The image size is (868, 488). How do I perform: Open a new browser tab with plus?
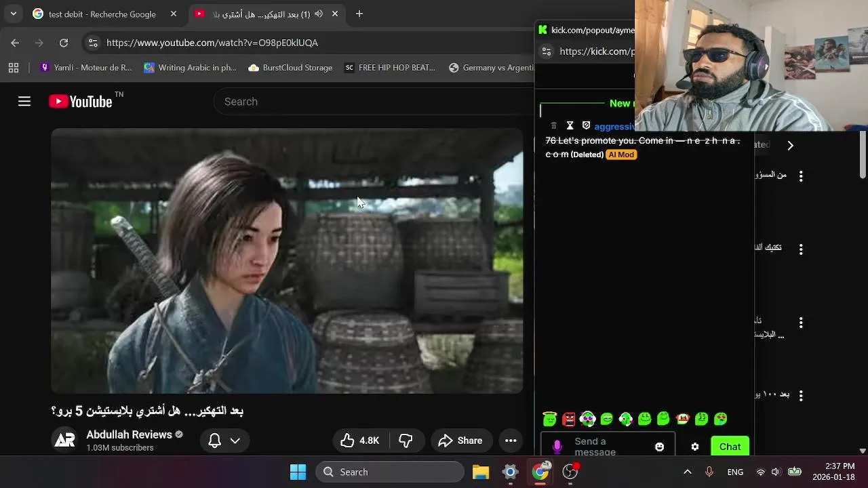[x=359, y=14]
